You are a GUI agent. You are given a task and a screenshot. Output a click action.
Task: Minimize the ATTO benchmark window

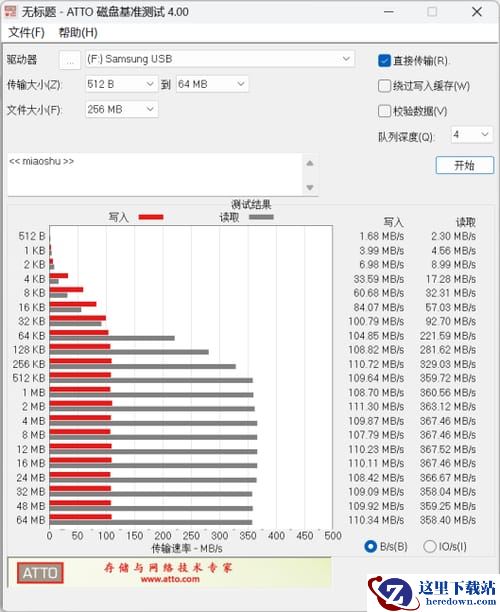(388, 12)
